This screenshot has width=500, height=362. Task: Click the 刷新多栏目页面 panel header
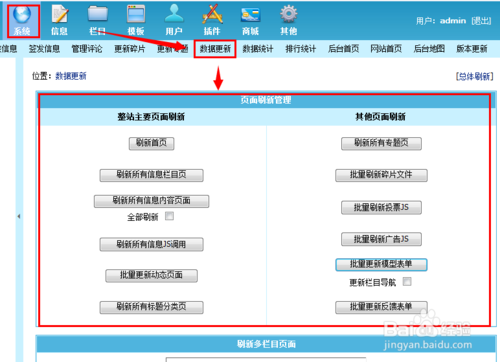pos(266,344)
